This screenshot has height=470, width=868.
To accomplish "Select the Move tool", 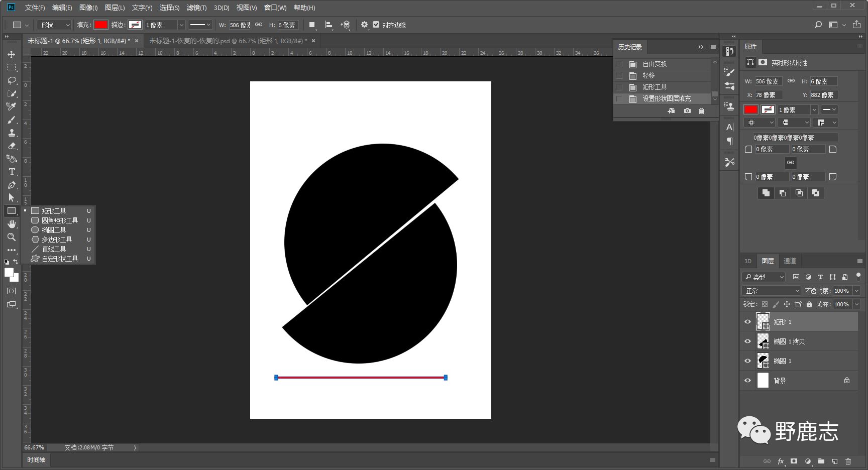I will [11, 54].
